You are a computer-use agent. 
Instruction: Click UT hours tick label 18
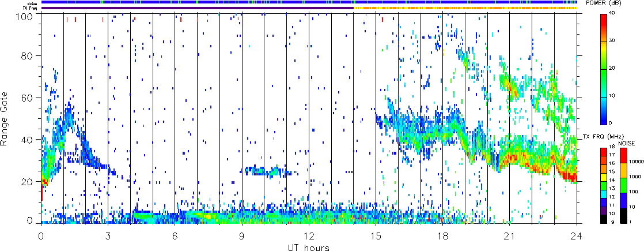tap(443, 236)
